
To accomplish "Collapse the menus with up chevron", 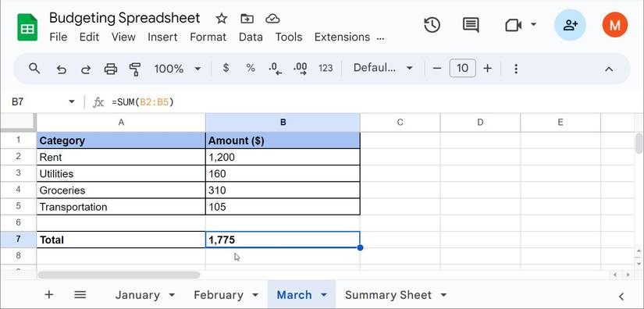I will point(609,69).
